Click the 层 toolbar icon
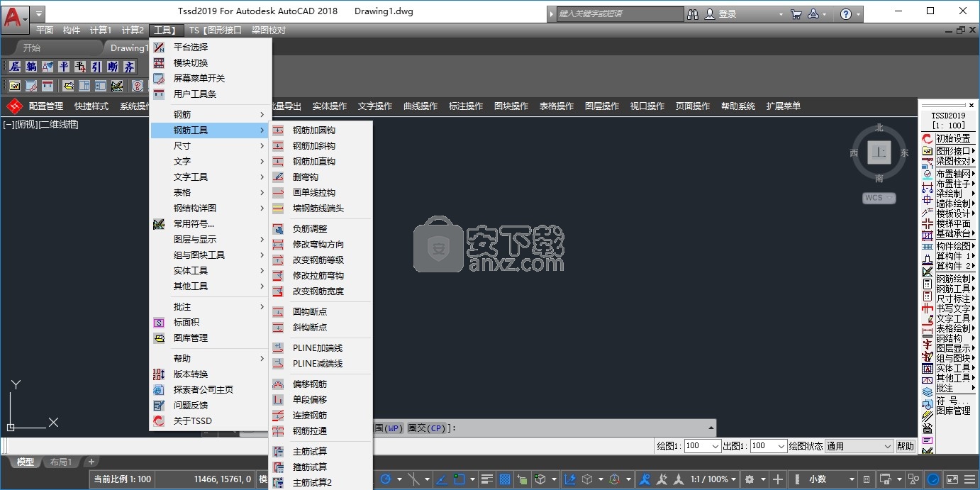 [14, 67]
